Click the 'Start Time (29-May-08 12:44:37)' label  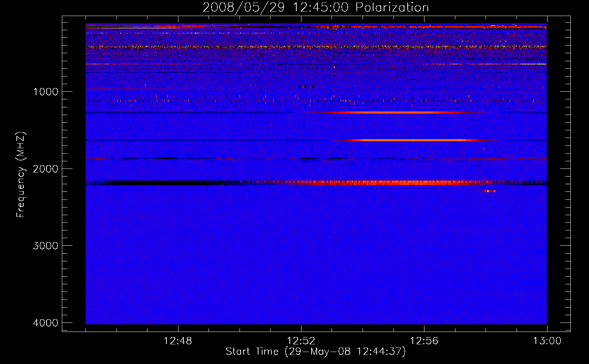[316, 352]
